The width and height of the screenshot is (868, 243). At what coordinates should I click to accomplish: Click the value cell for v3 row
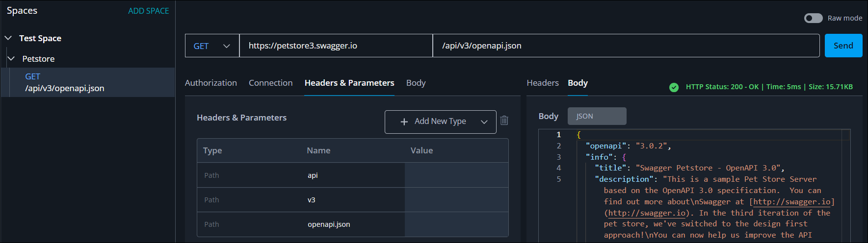[x=456, y=199]
